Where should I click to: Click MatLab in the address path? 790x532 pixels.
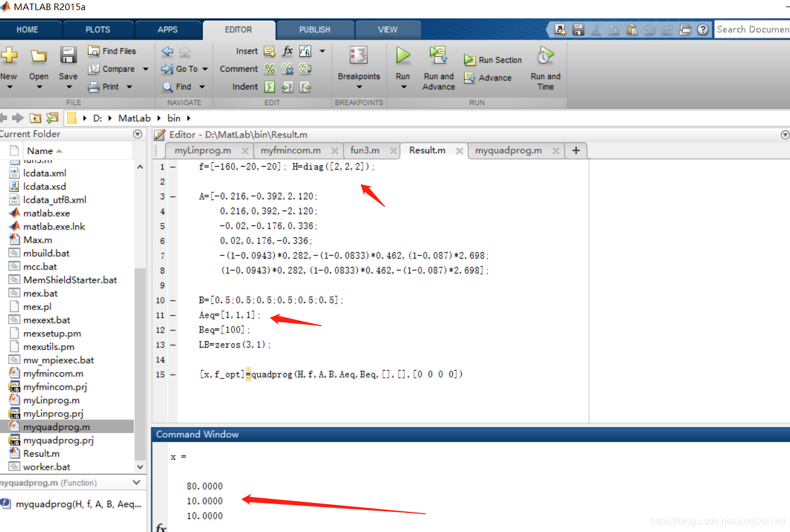click(x=135, y=118)
